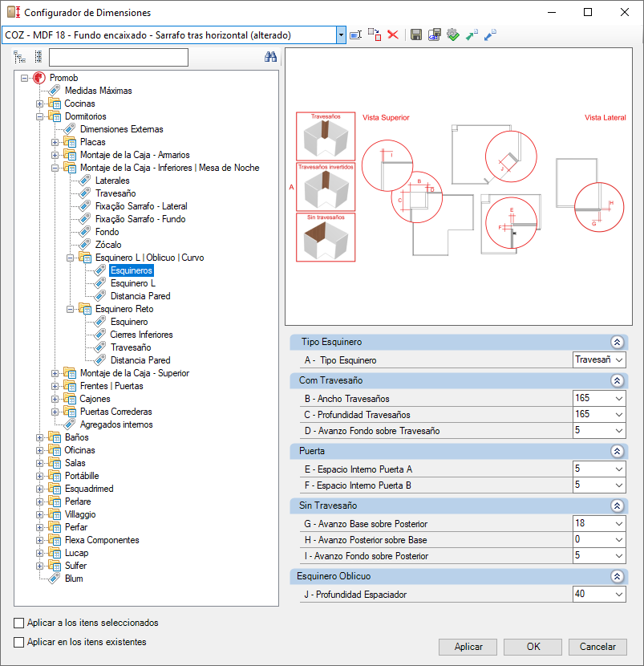
Task: Collapse the Dormitorios tree node
Action: (39, 116)
